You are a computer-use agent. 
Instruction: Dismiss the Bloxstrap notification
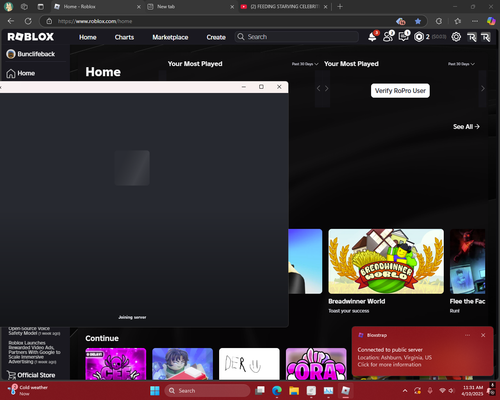[483, 335]
